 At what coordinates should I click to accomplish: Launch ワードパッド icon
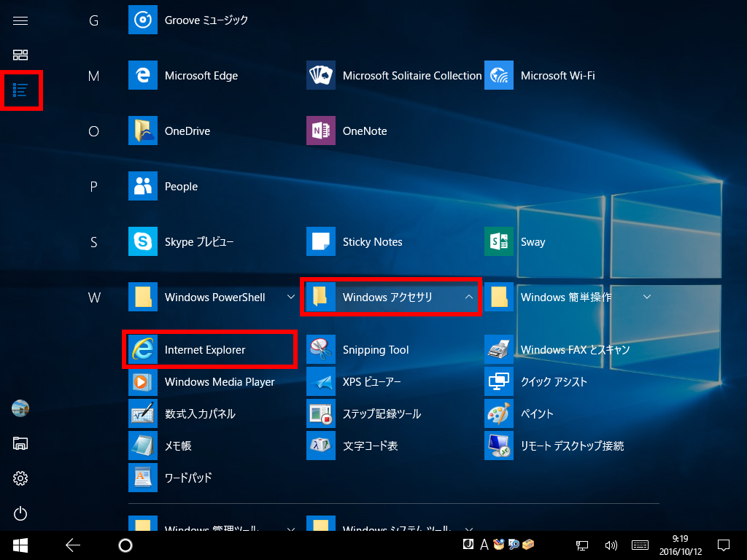pos(143,477)
